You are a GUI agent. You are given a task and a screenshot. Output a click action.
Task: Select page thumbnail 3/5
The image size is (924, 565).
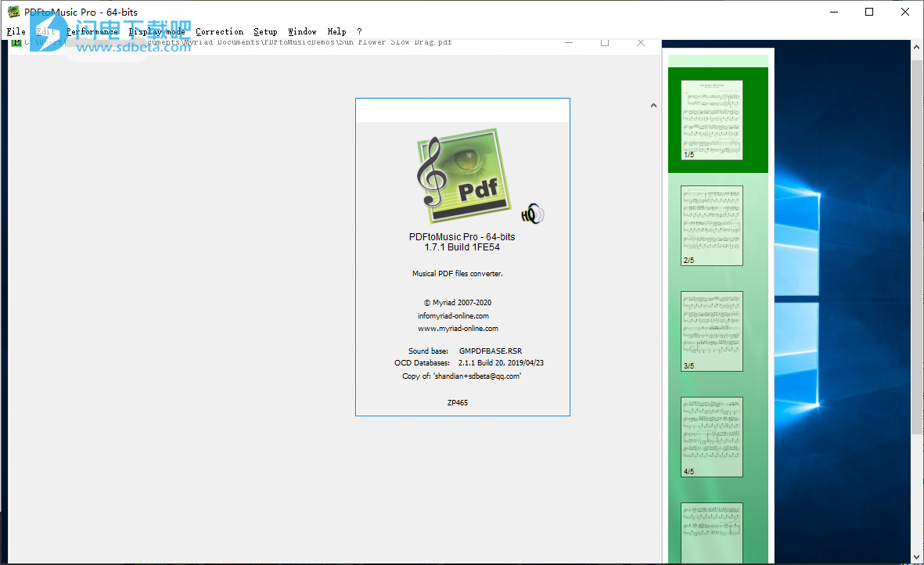[x=712, y=331]
